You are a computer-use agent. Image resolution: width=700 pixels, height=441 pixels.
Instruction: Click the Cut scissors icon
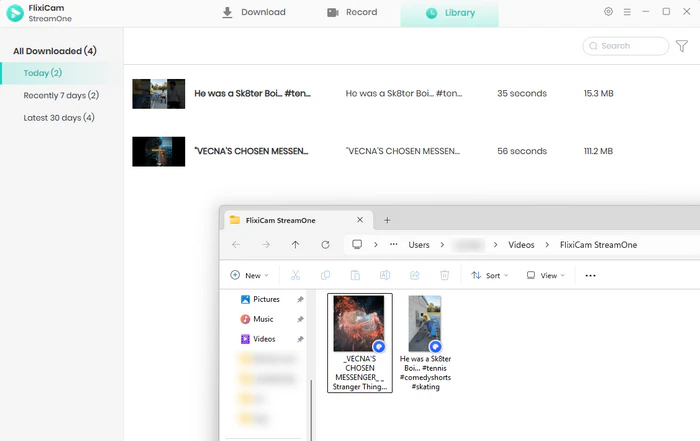pos(296,275)
